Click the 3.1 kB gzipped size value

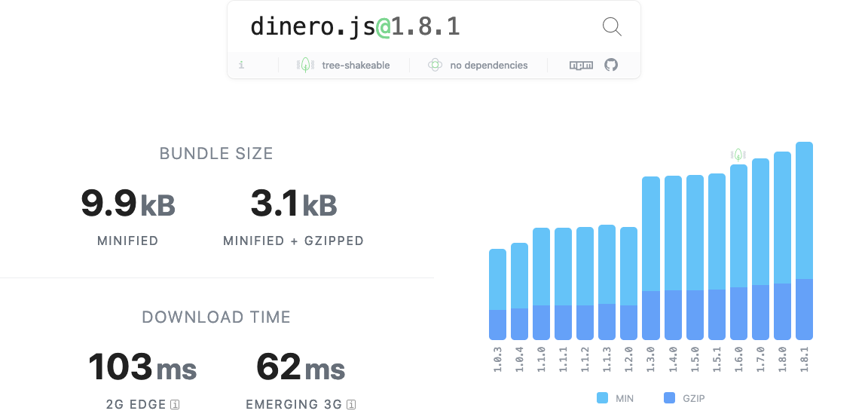tap(293, 204)
